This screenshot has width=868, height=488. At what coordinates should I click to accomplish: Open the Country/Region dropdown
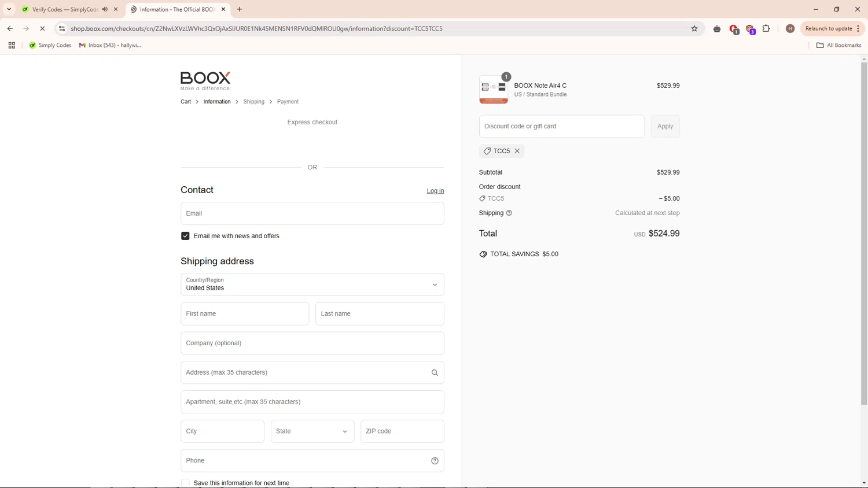pos(312,284)
